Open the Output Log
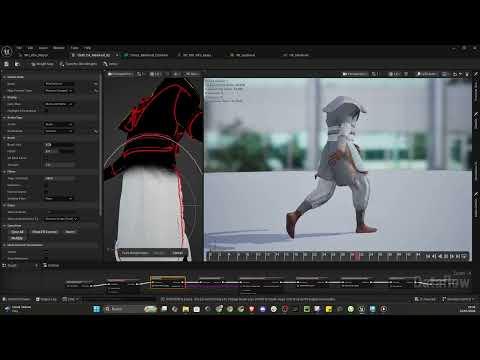The width and height of the screenshot is (480, 360). [46, 299]
